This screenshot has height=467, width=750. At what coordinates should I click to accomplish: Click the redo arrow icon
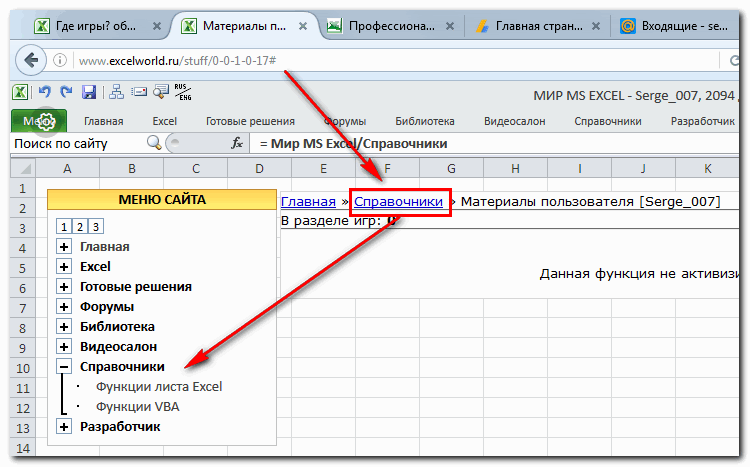(66, 92)
